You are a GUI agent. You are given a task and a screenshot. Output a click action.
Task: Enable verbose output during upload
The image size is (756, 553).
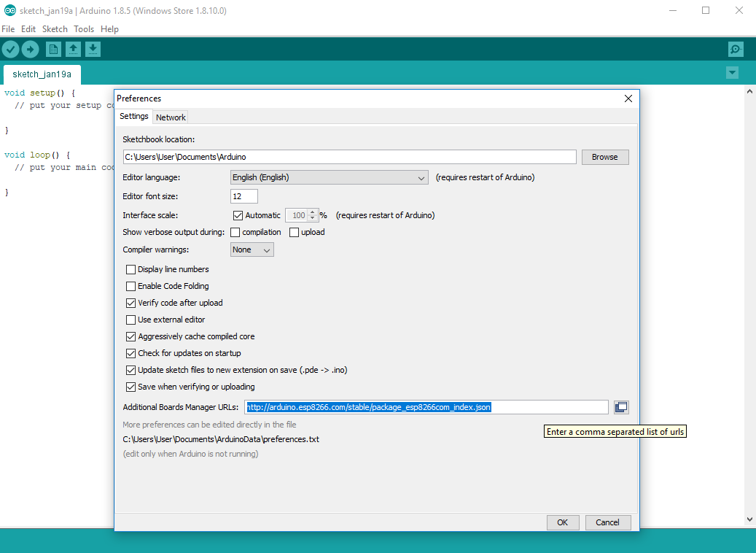[x=294, y=232]
